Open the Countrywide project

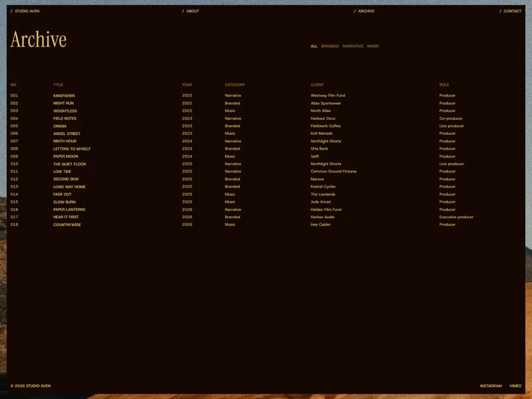(x=67, y=225)
